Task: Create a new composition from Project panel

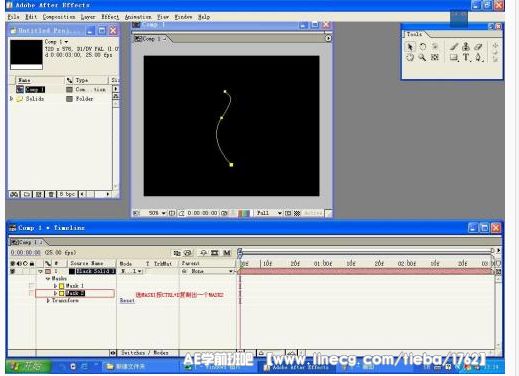Action: pyautogui.click(x=39, y=194)
